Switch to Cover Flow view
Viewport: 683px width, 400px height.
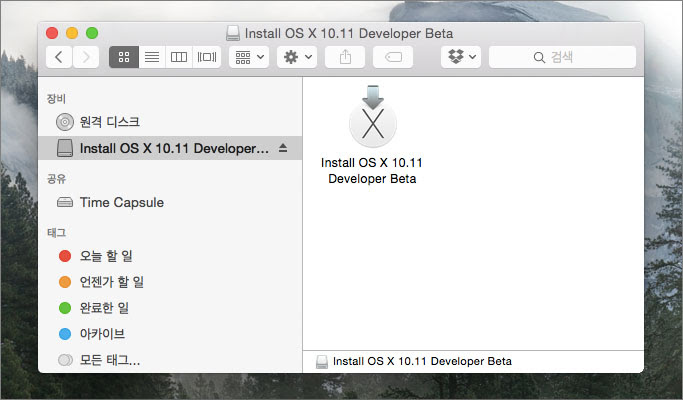coord(206,57)
